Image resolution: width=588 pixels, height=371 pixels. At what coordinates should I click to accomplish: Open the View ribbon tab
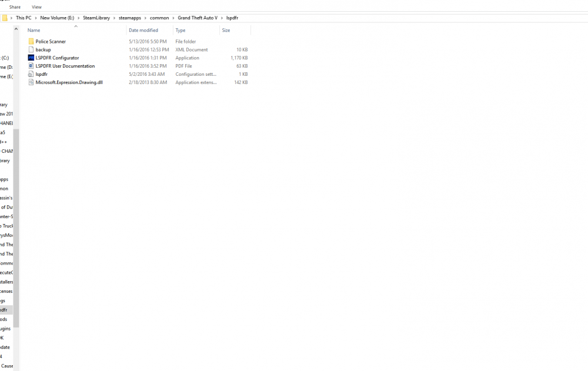36,7
